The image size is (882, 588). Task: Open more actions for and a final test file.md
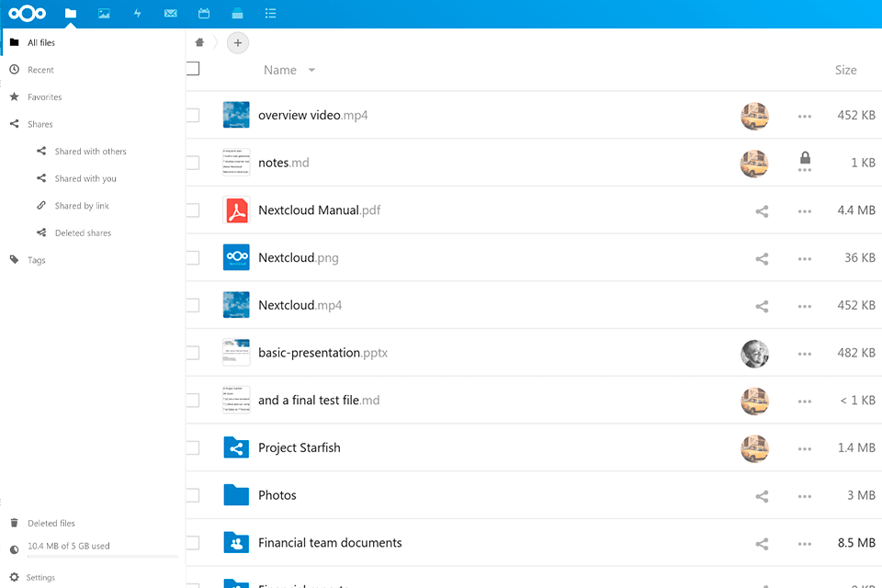point(805,401)
